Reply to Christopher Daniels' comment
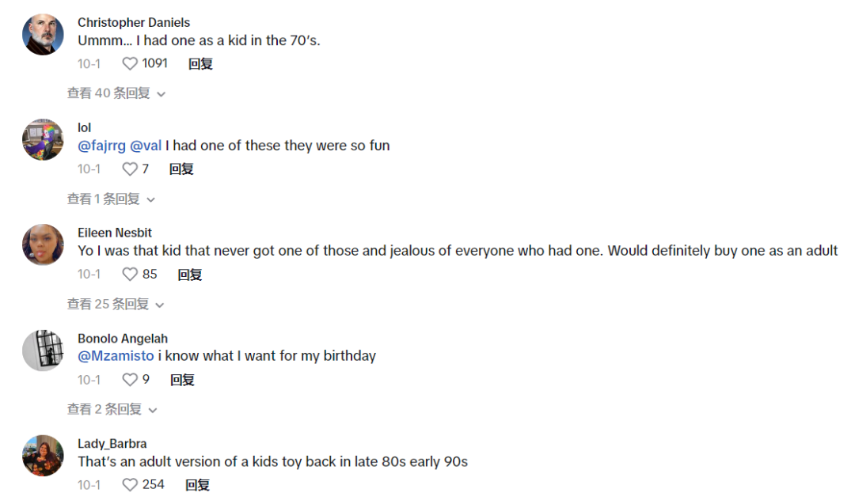The image size is (855, 504). (x=200, y=64)
